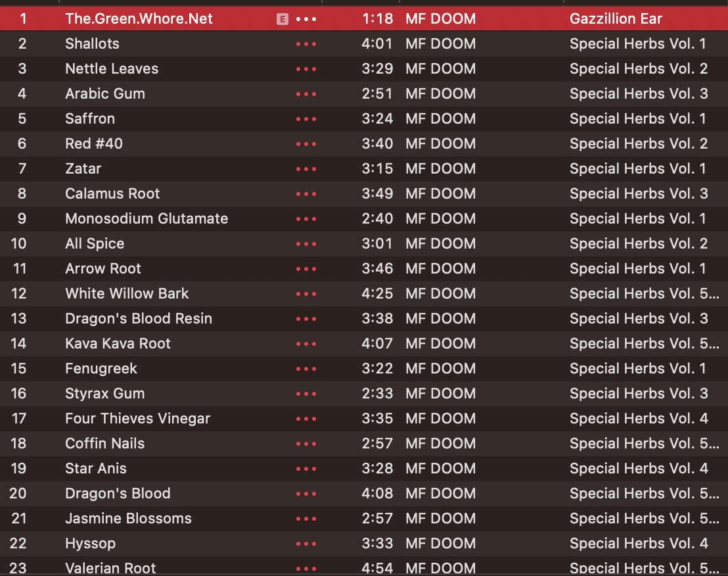Click the Gazzillion Ear album name

(x=616, y=18)
